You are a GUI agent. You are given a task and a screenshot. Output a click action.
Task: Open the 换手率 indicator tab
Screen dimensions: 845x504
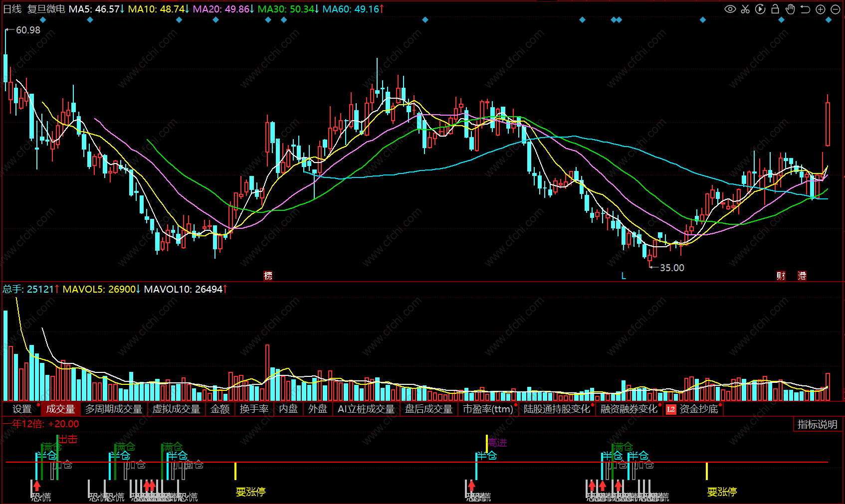click(x=254, y=409)
